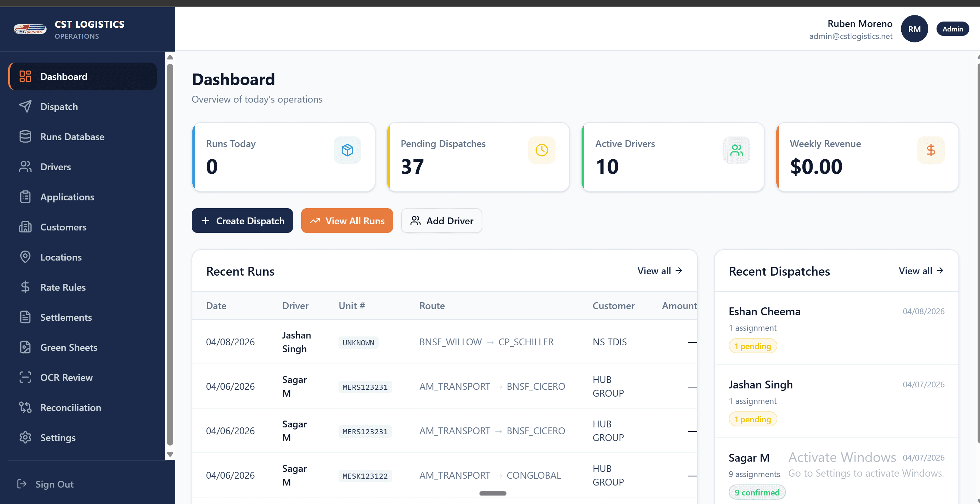Open Runs Database via its database icon

coord(25,136)
